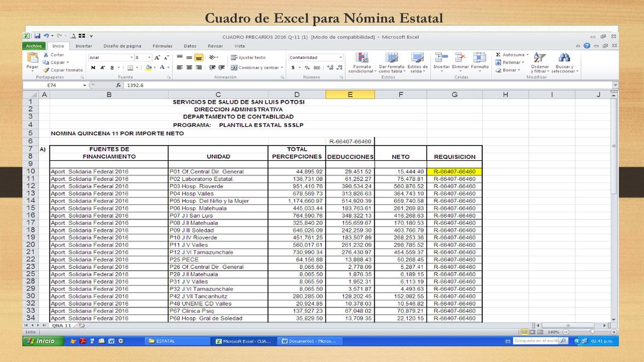Select the QNA 11 sheet tab

pos(62,326)
